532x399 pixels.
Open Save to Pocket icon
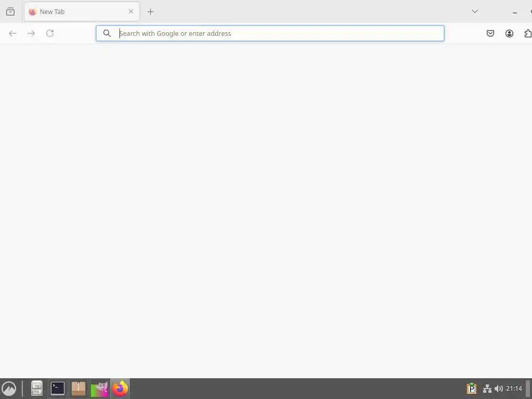[x=490, y=33]
